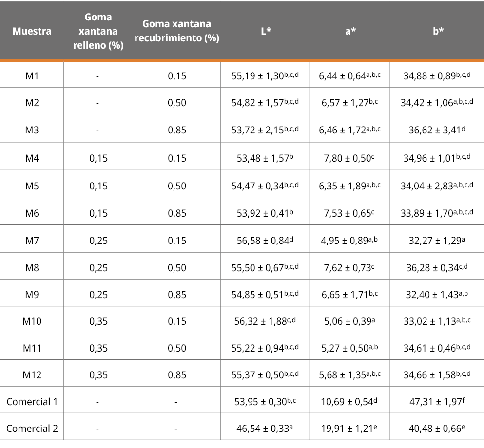Click b* value 47,31 ± 1,97
The height and width of the screenshot is (448, 484).
[x=437, y=402]
